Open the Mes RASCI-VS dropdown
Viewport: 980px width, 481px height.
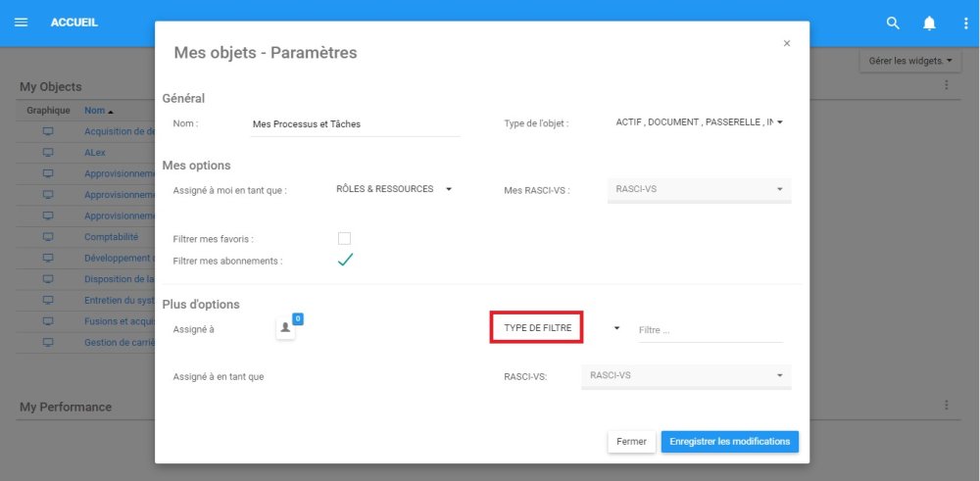[x=700, y=189]
